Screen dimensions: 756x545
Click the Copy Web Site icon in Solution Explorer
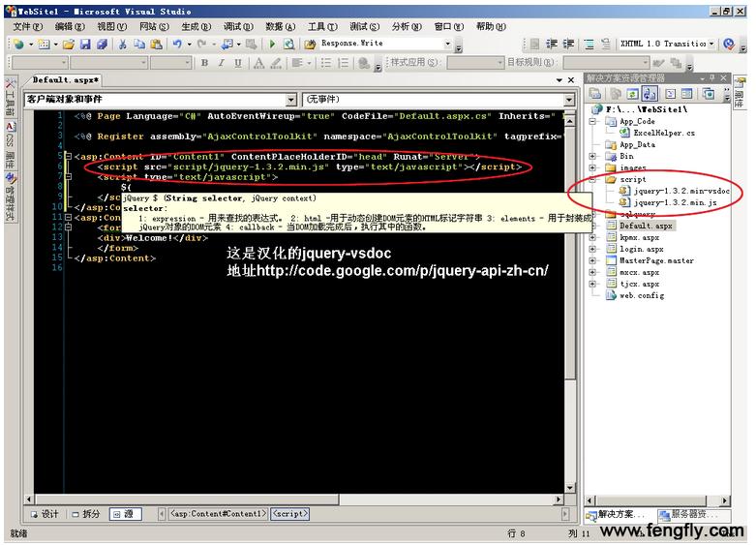point(709,94)
